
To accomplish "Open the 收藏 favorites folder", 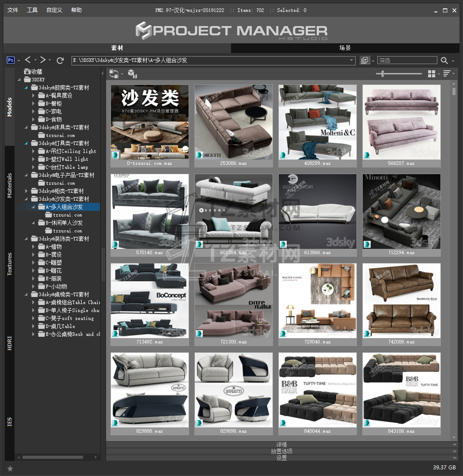I will tap(34, 72).
